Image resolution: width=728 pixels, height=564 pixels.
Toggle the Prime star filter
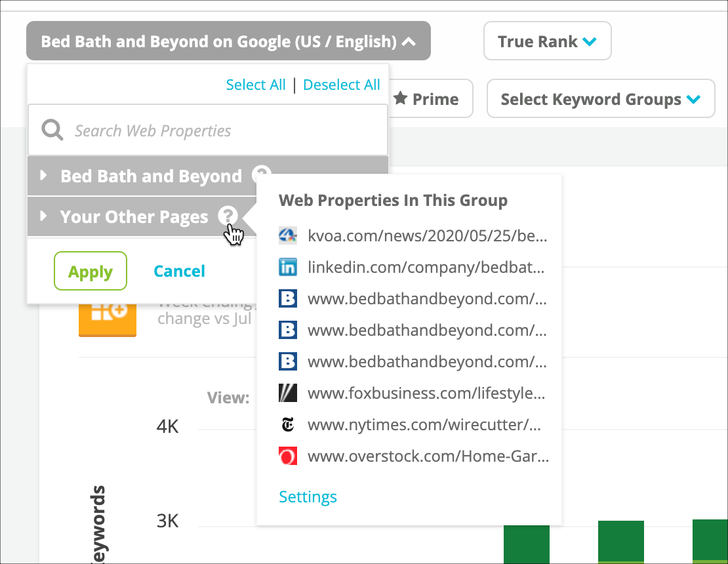(x=426, y=99)
